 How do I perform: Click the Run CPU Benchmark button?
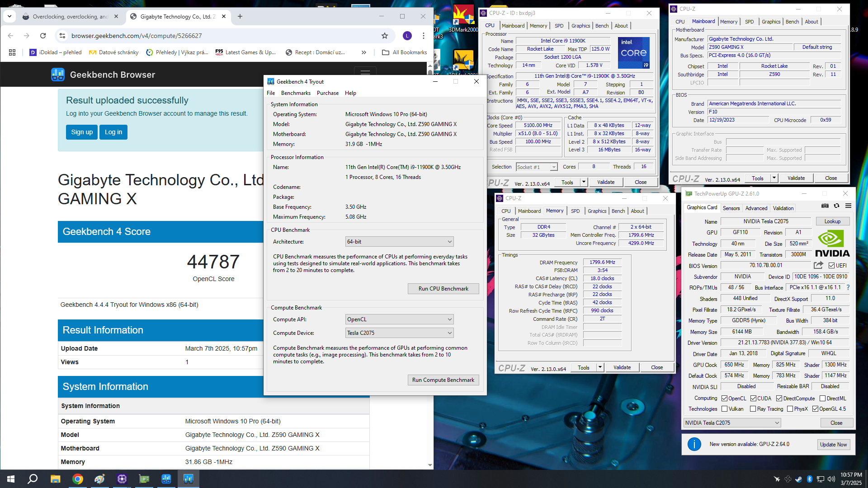point(443,289)
